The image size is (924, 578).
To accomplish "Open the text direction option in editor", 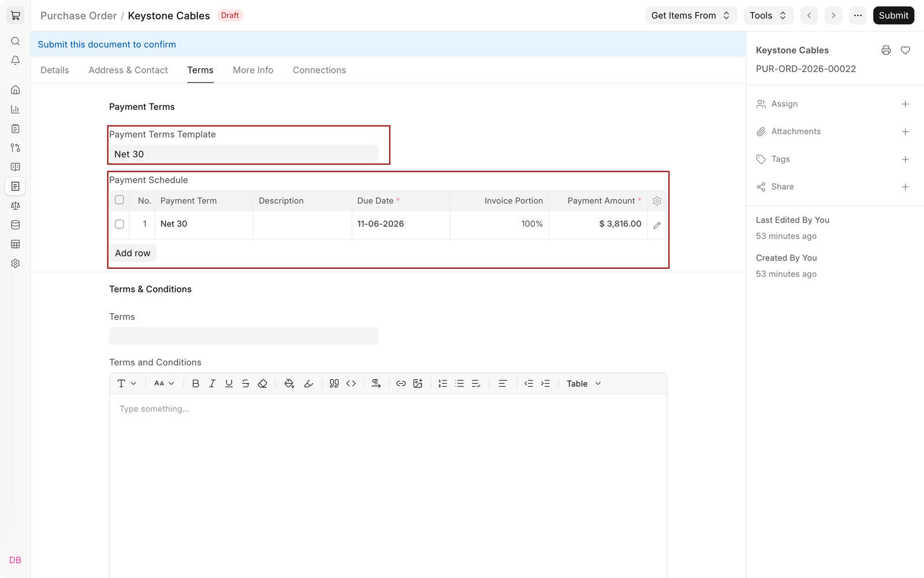I will click(376, 383).
